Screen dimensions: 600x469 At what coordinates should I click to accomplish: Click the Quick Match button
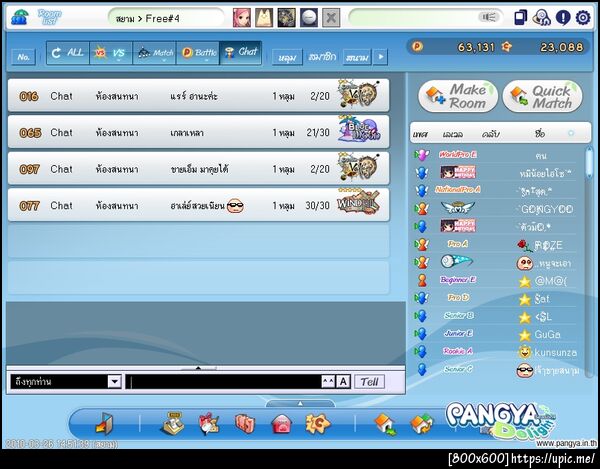click(x=542, y=96)
